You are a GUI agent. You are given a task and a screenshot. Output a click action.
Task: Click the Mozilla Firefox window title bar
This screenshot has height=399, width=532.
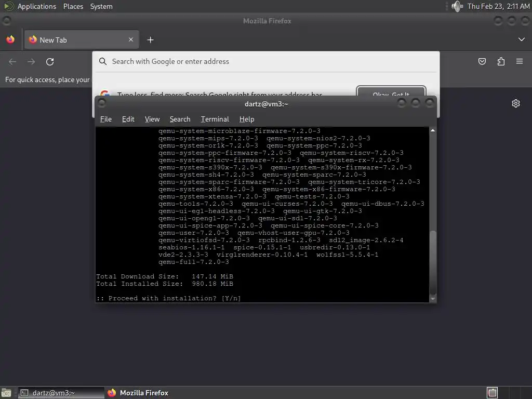pos(267,21)
